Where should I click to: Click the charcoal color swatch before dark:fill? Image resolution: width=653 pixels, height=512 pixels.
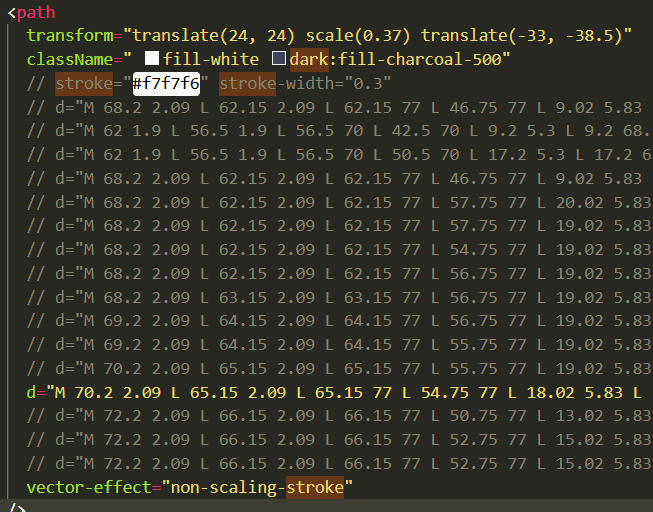pos(279,60)
